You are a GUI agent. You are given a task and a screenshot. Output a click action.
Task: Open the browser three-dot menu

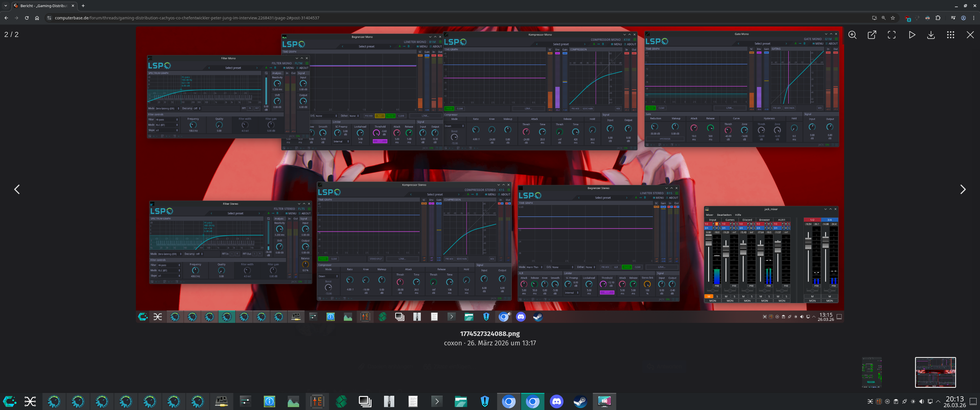[973, 18]
